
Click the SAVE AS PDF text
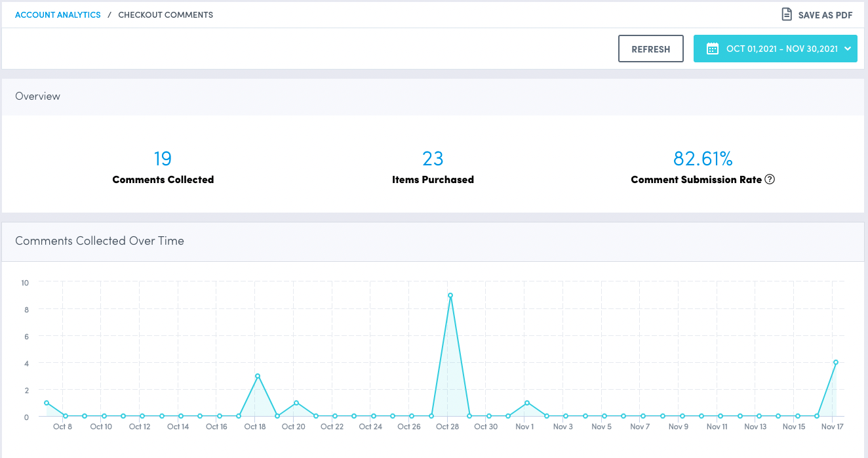tap(825, 15)
